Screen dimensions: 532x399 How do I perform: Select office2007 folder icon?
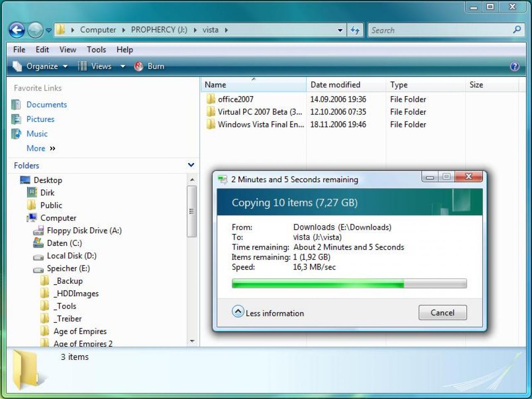[x=211, y=99]
